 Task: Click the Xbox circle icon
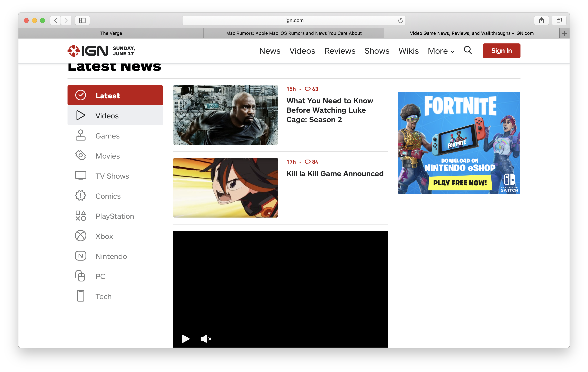81,236
